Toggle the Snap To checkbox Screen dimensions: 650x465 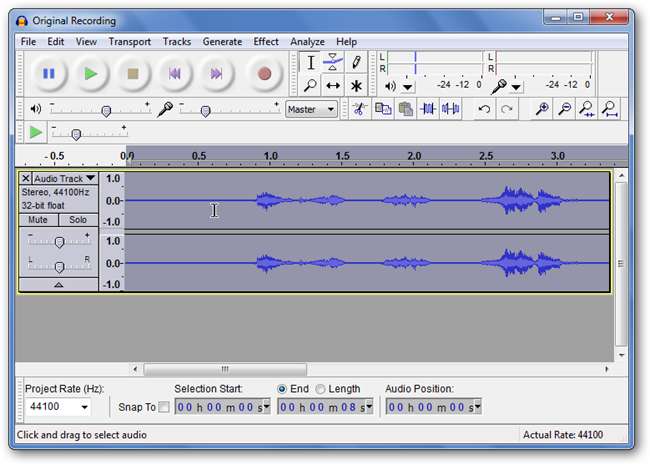pyautogui.click(x=164, y=407)
